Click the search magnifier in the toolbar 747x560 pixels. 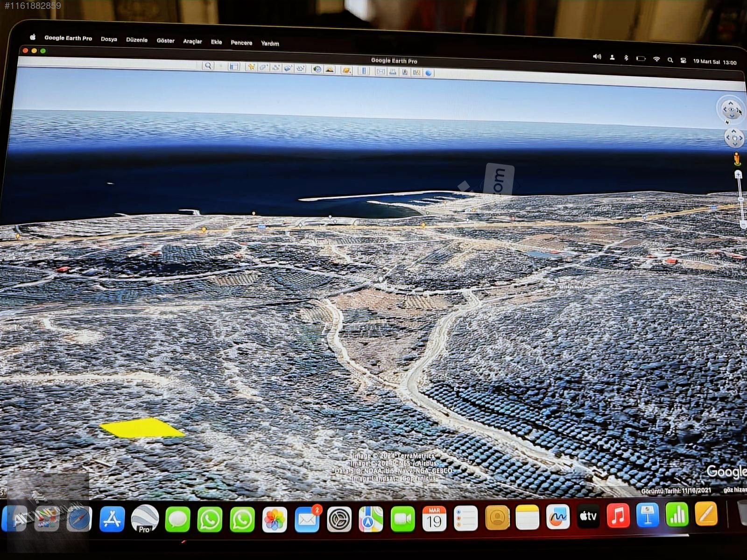pos(208,66)
